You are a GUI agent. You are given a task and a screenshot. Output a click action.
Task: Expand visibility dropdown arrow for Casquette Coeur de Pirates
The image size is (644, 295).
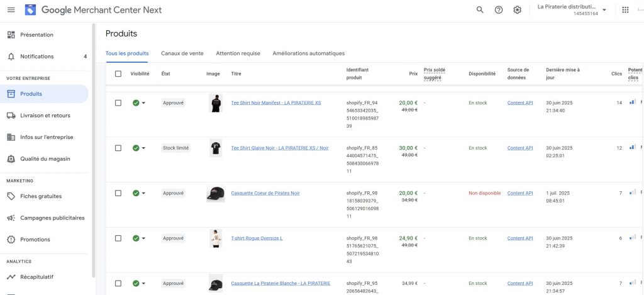143,194
